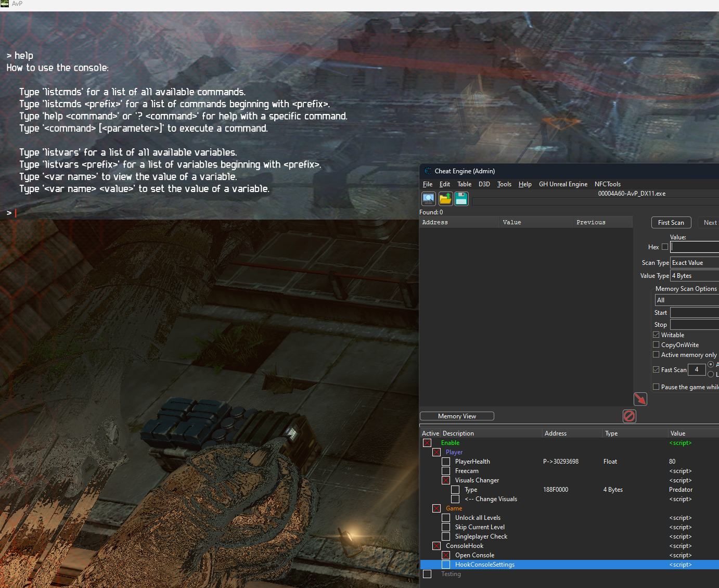Click the address 188F0000 cell
This screenshot has width=719, height=588.
(x=556, y=490)
